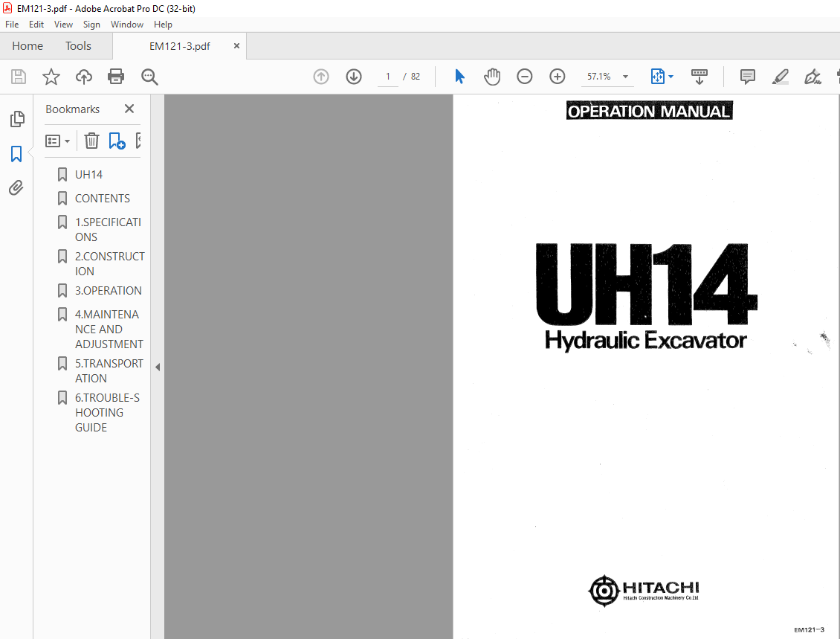The width and height of the screenshot is (840, 639).
Task: Open the File menu
Action: [x=12, y=24]
